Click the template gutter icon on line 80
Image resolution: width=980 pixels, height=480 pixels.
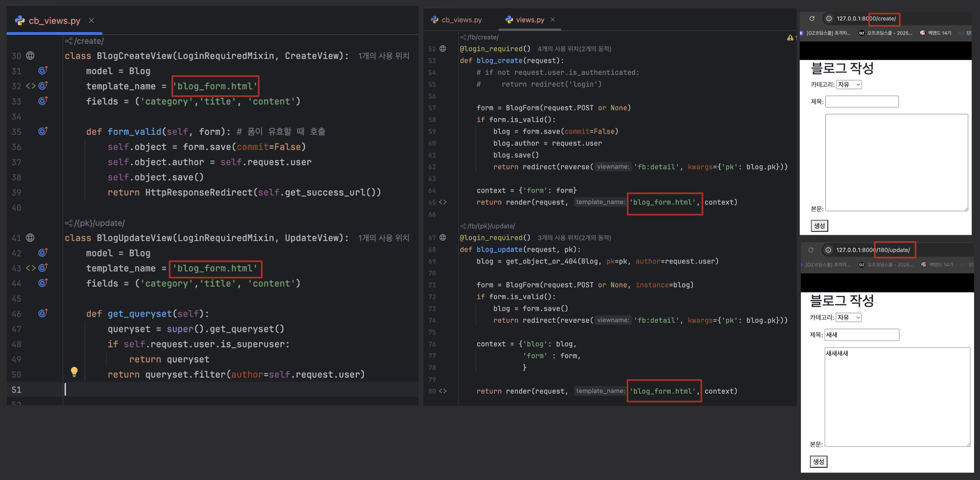[x=443, y=391]
